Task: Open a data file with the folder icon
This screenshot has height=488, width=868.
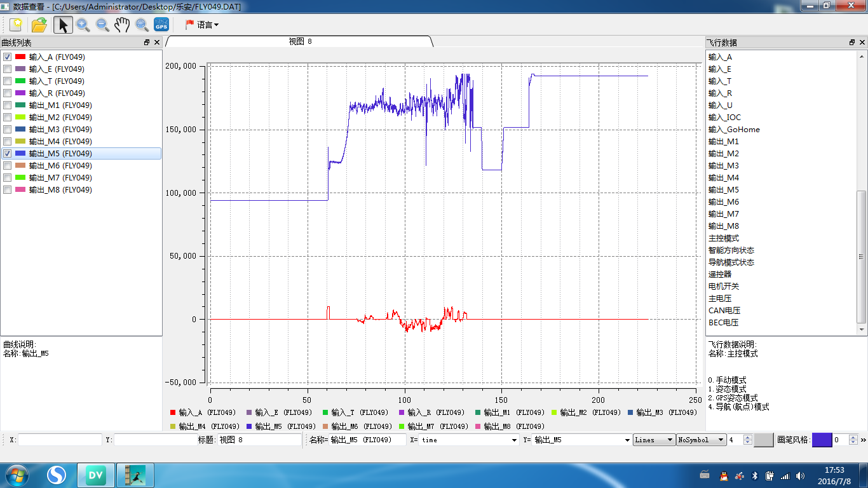Action: [39, 25]
